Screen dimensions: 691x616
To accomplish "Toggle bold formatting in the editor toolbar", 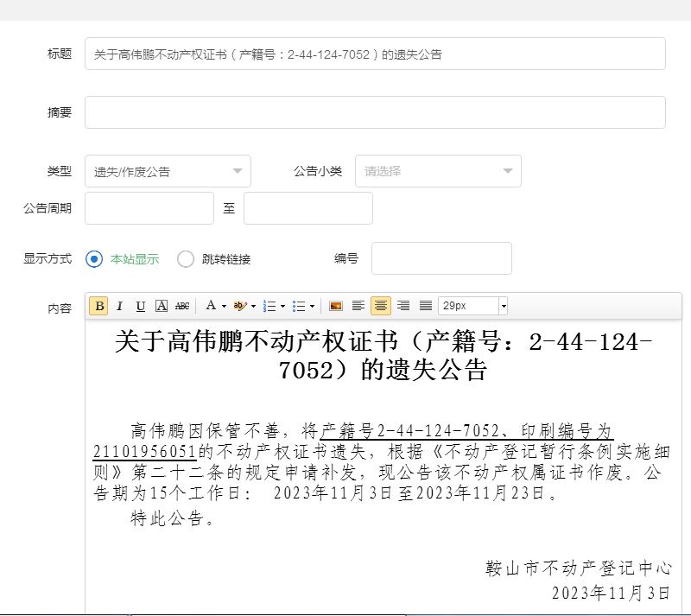I will pyautogui.click(x=99, y=306).
